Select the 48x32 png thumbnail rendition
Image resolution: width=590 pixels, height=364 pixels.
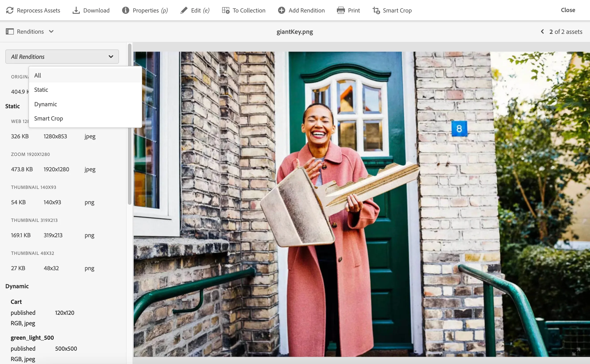click(62, 268)
